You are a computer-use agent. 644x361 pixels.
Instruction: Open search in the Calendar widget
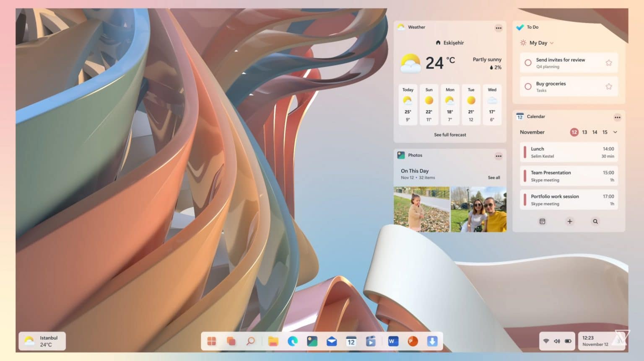click(595, 221)
